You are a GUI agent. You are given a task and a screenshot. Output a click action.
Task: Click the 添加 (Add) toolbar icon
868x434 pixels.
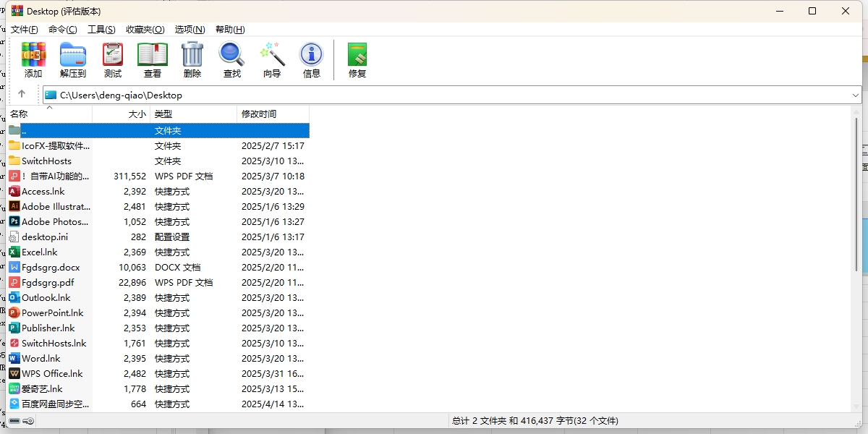(33, 59)
